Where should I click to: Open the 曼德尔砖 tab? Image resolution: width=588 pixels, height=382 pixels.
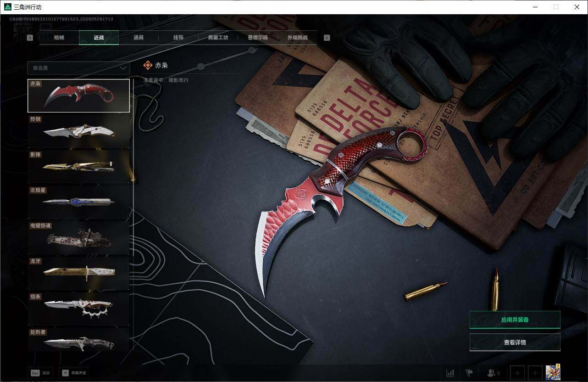(x=258, y=38)
